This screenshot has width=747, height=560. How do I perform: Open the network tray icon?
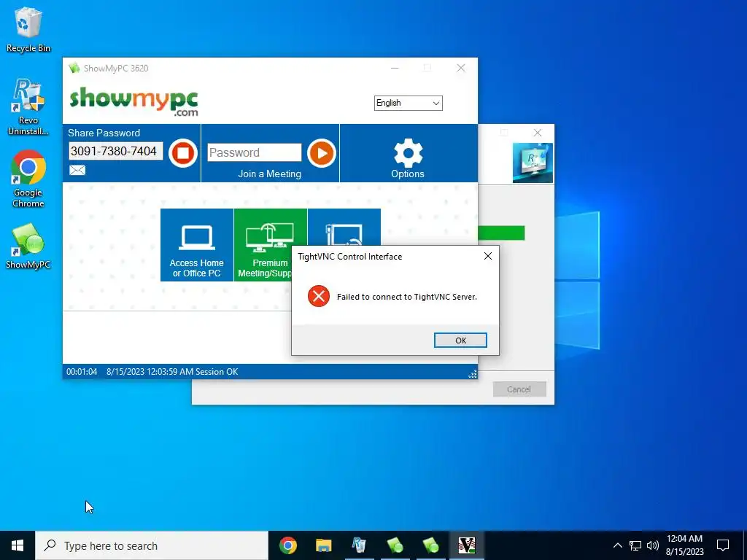pyautogui.click(x=635, y=545)
